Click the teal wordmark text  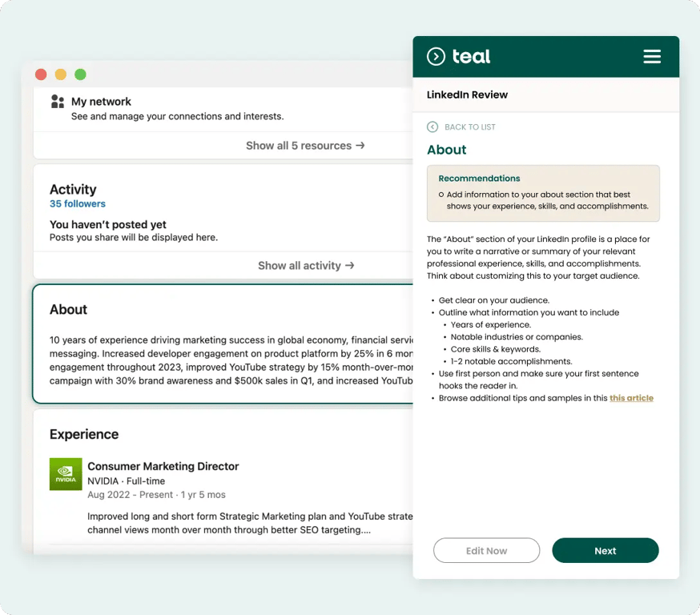pyautogui.click(x=471, y=57)
